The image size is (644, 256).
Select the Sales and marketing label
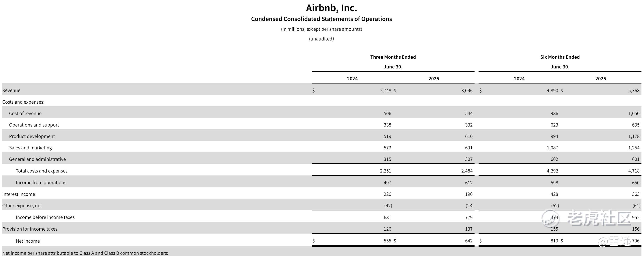[31, 148]
